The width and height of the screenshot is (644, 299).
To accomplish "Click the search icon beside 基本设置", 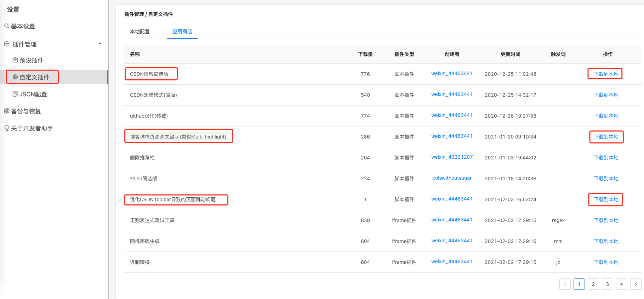I will [6, 26].
